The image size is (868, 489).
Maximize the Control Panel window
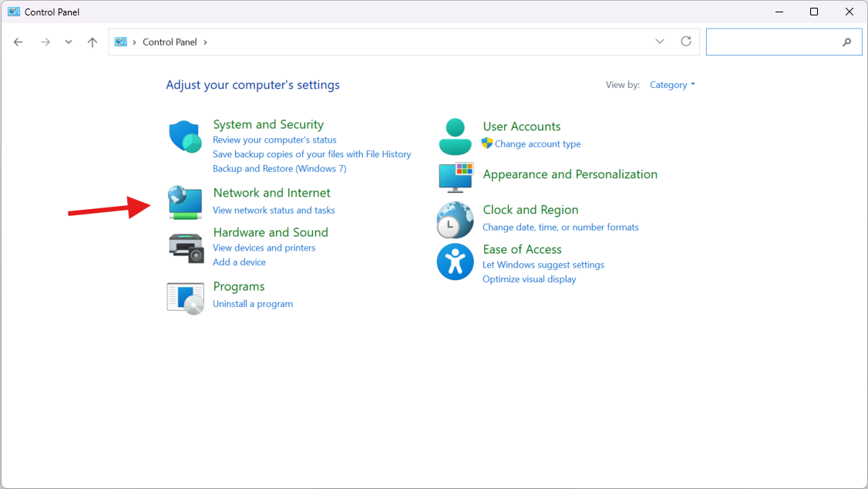[814, 12]
